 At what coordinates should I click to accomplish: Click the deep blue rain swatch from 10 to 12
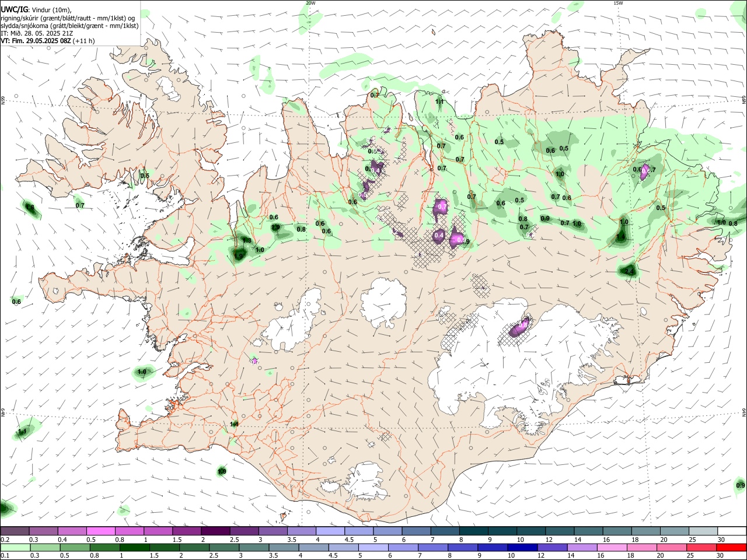point(523,547)
